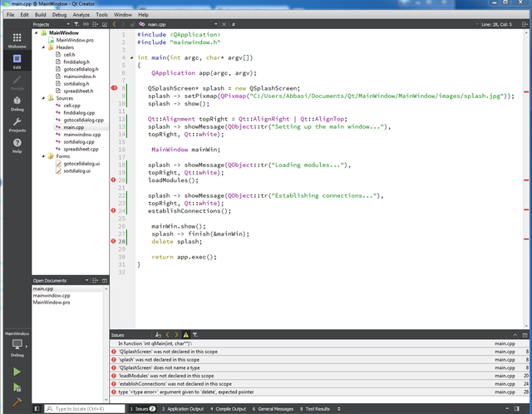Go to previous issue arrow
This screenshot has height=414, width=532.
tap(168, 334)
